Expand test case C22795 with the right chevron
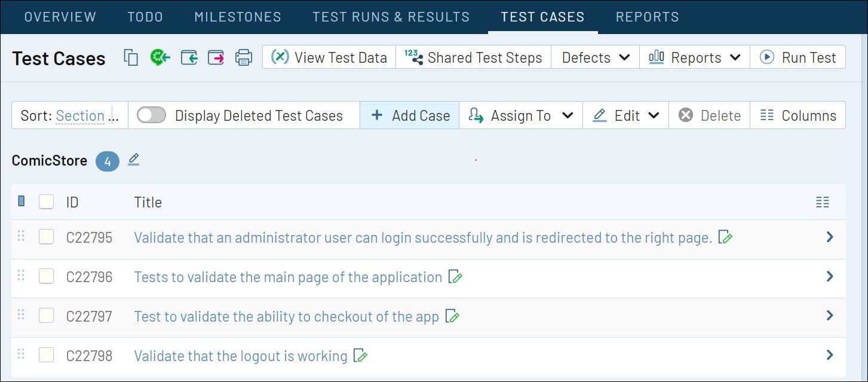 pos(829,237)
